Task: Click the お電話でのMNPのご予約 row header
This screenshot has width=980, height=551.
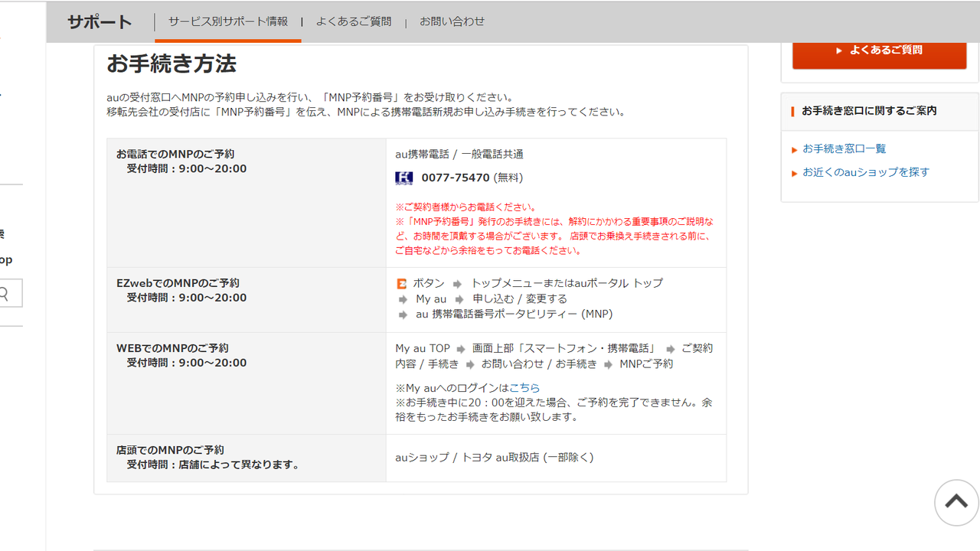Action: [247, 203]
